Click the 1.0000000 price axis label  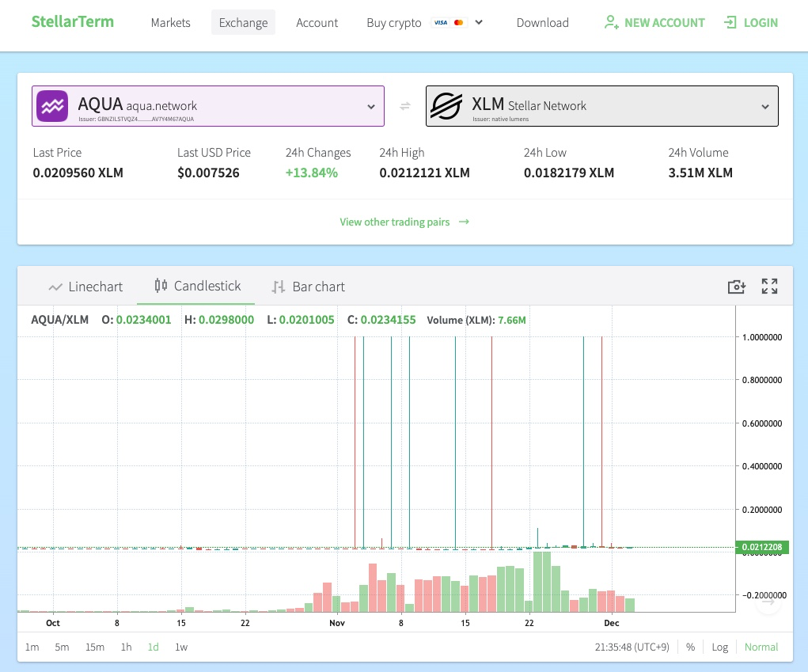(x=762, y=337)
